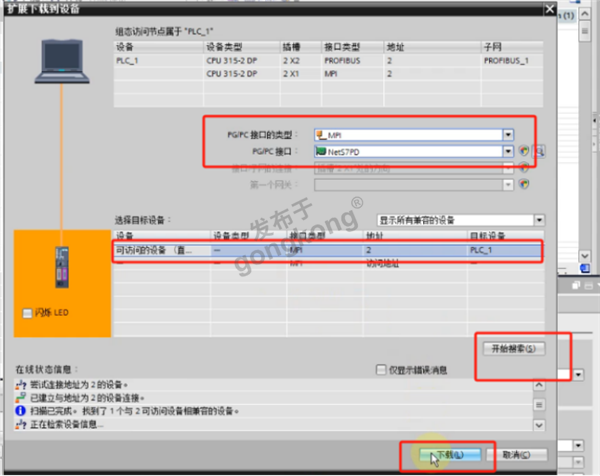Click the MPI text in the interface type field
The image size is (600, 476).
pos(334,135)
